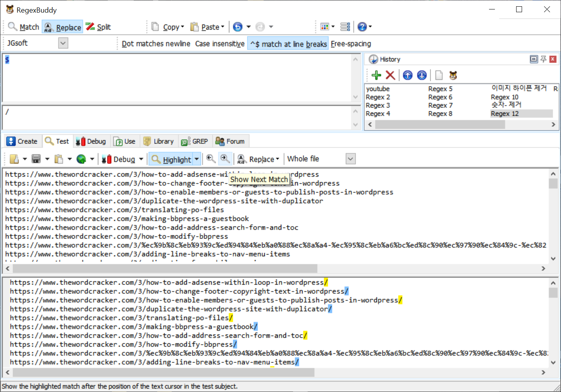Toggle the Highlight button
561x392 pixels.
point(171,159)
